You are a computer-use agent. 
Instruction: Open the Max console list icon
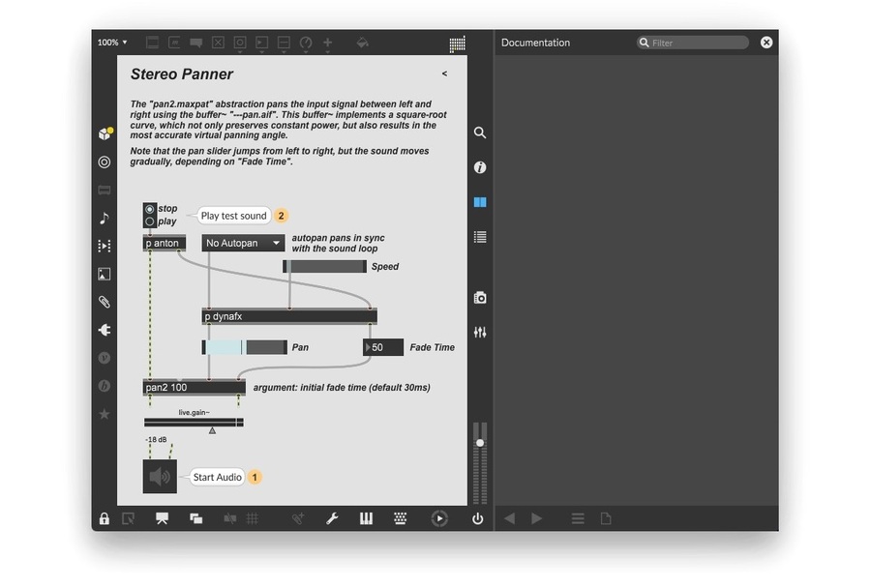[480, 237]
